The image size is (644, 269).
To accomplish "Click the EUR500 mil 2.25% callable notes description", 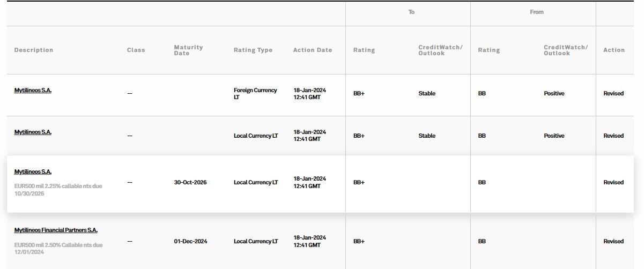I will pos(58,190).
